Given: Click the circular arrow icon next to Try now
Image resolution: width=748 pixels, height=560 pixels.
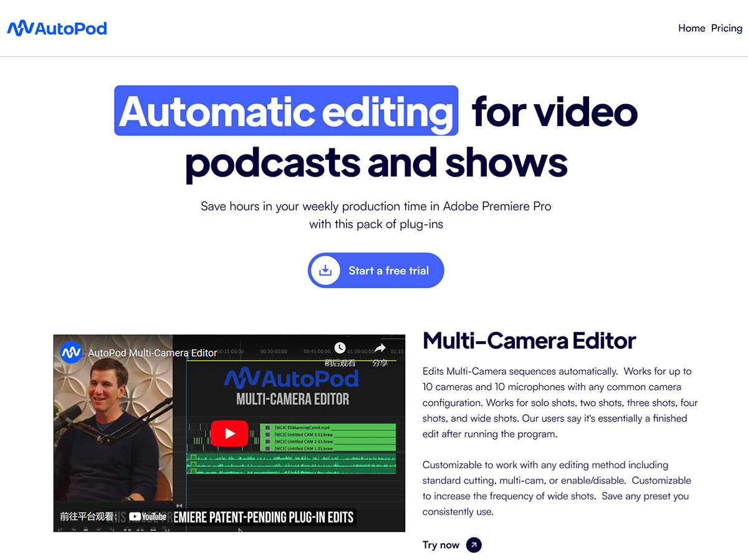Looking at the screenshot, I should (474, 544).
